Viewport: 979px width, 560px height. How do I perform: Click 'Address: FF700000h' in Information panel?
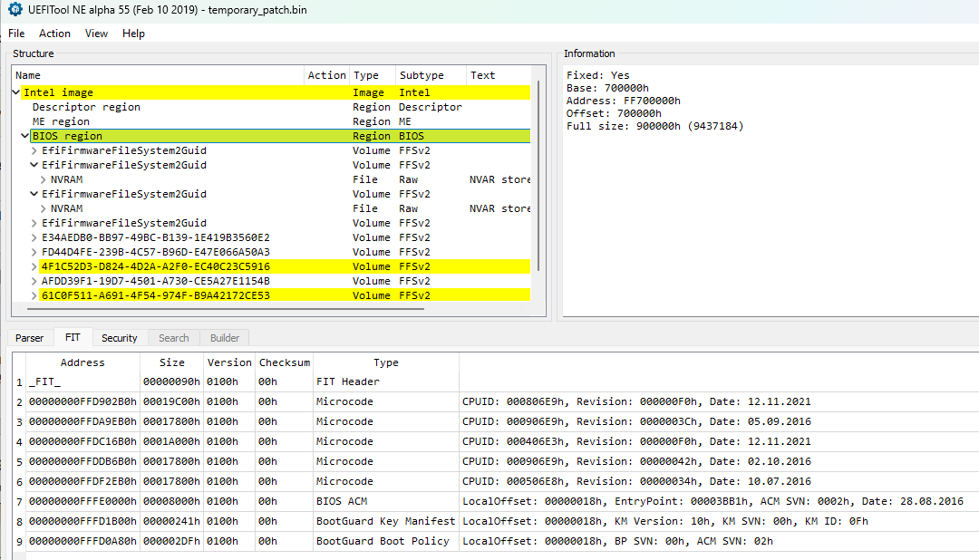pos(623,101)
